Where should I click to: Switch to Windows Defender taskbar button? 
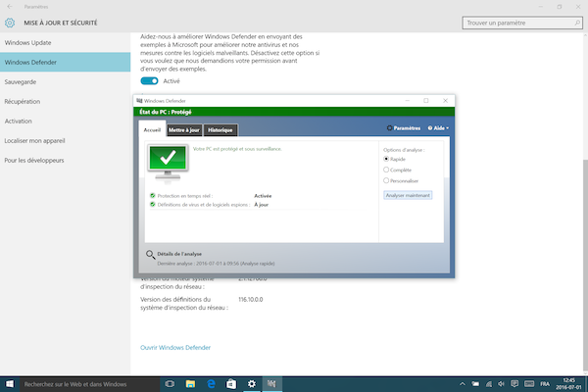[x=271, y=384]
